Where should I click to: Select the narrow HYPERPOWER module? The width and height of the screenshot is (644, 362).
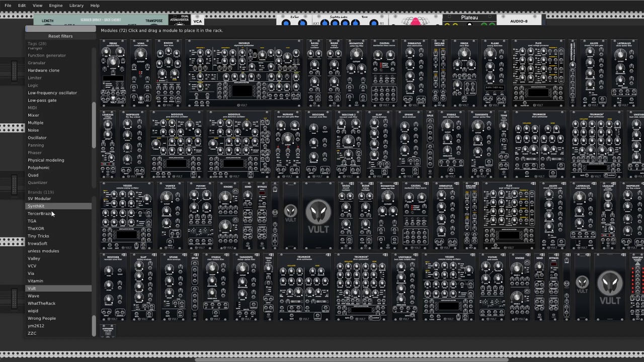point(572,74)
